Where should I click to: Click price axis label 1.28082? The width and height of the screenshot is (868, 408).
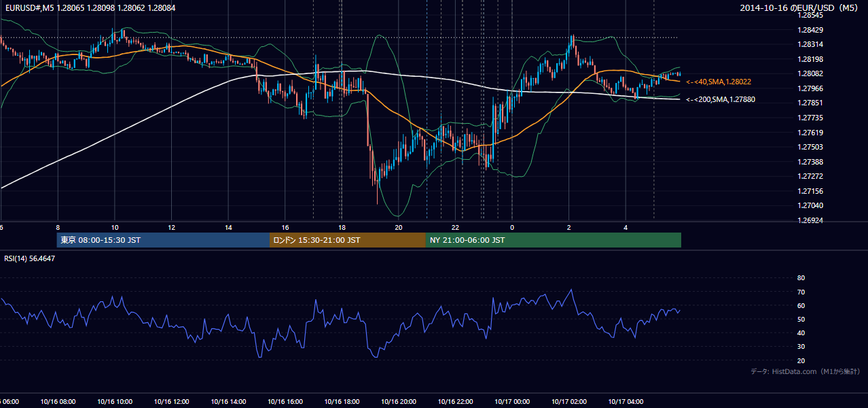[810, 73]
